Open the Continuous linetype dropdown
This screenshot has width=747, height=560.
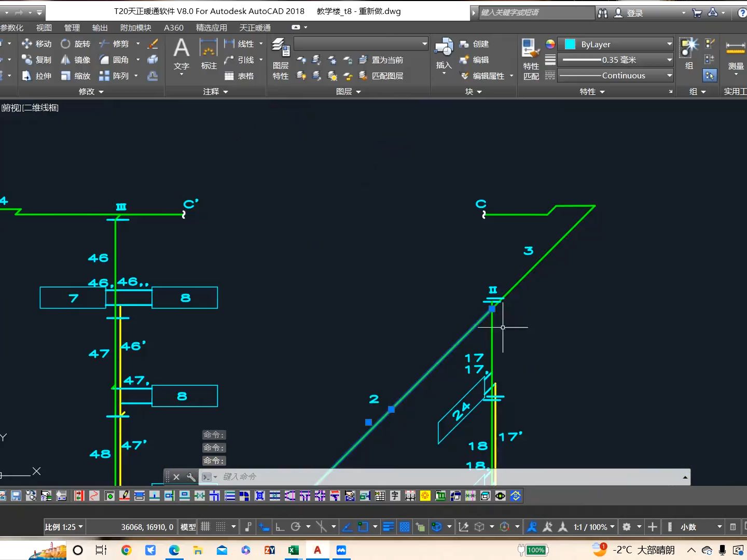(616, 76)
